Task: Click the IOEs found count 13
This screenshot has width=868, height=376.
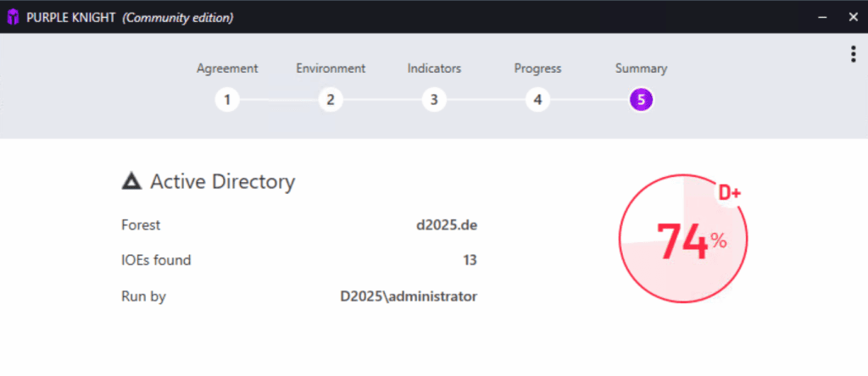Action: pyautogui.click(x=469, y=261)
